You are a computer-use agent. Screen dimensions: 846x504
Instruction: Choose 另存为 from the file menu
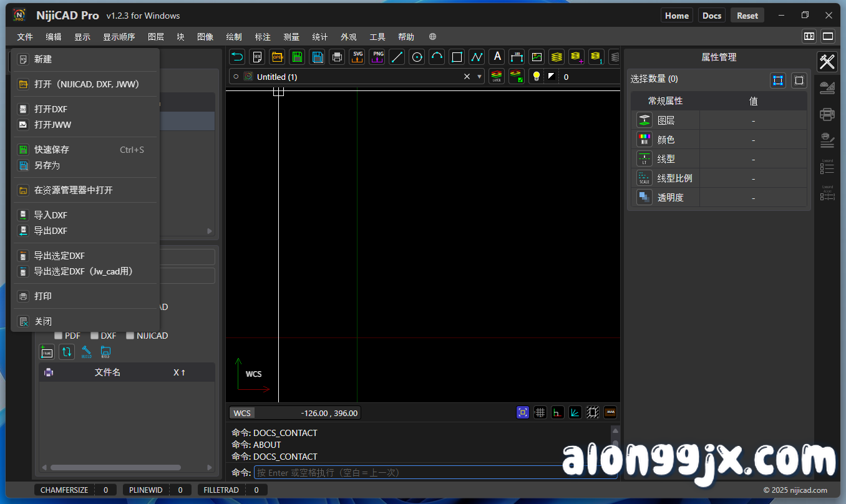point(47,165)
